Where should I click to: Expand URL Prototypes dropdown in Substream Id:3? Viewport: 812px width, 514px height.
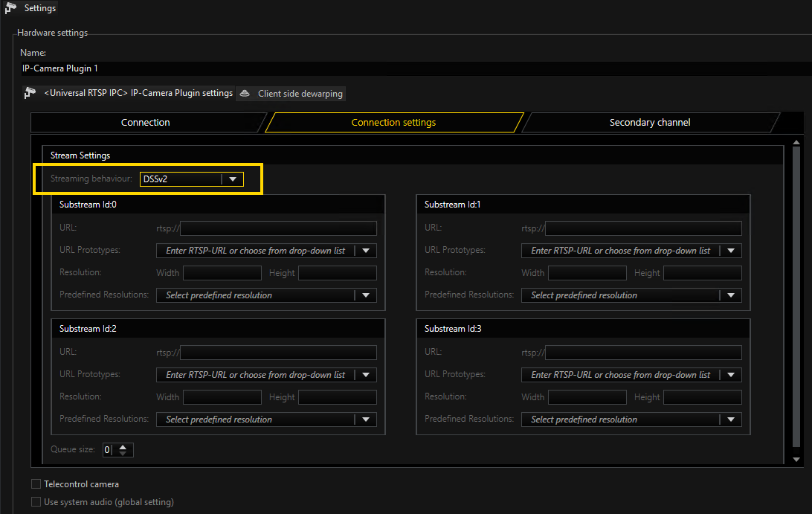tap(731, 375)
